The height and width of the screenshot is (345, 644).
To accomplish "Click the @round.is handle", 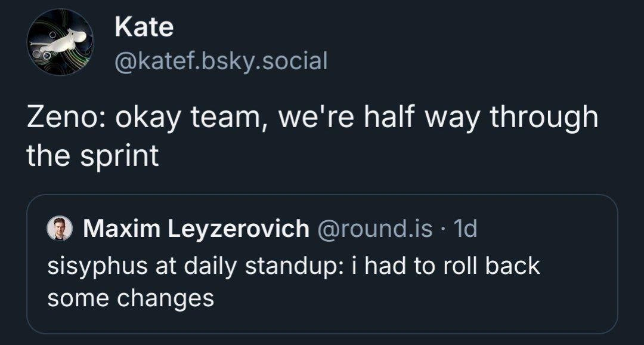I will pos(374,229).
